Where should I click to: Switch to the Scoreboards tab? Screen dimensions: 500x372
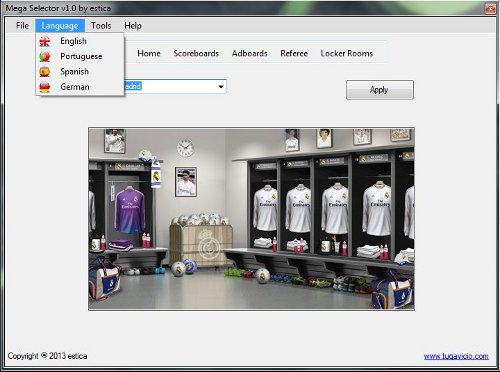point(196,53)
